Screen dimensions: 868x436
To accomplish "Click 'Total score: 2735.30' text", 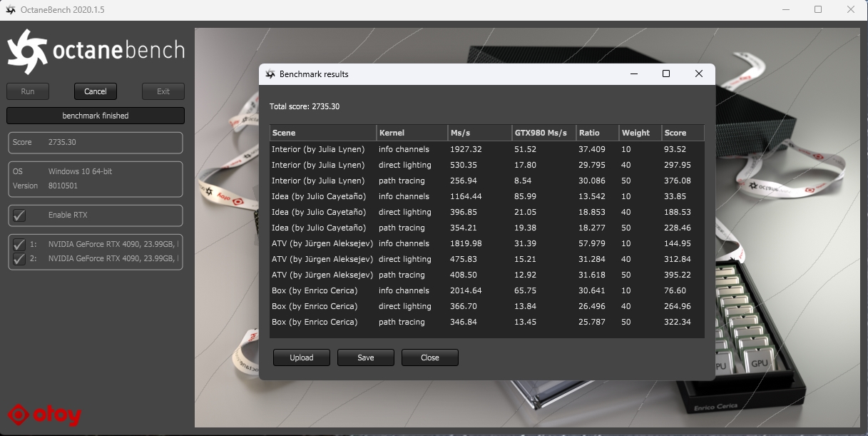I will (305, 106).
